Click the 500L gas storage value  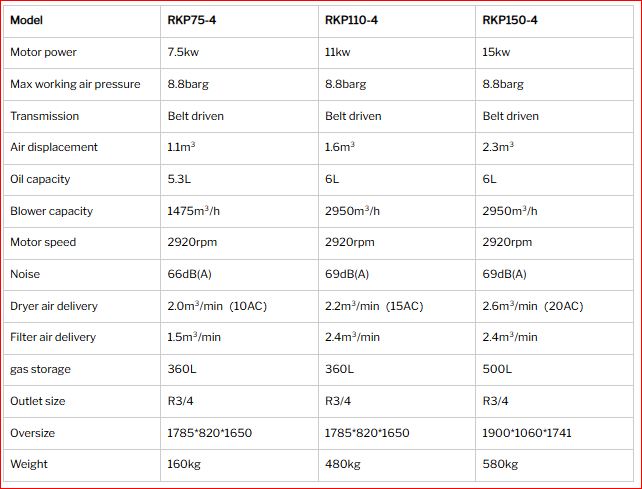497,369
